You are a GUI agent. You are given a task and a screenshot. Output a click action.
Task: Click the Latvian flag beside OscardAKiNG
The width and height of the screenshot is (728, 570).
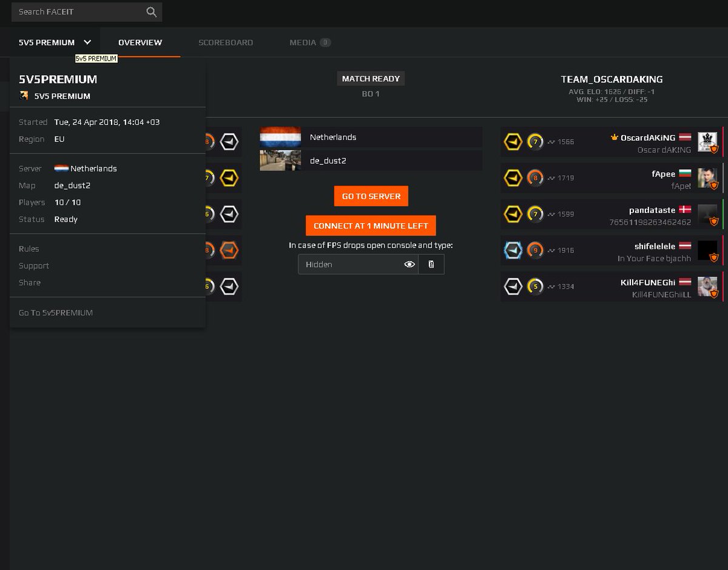tap(686, 138)
